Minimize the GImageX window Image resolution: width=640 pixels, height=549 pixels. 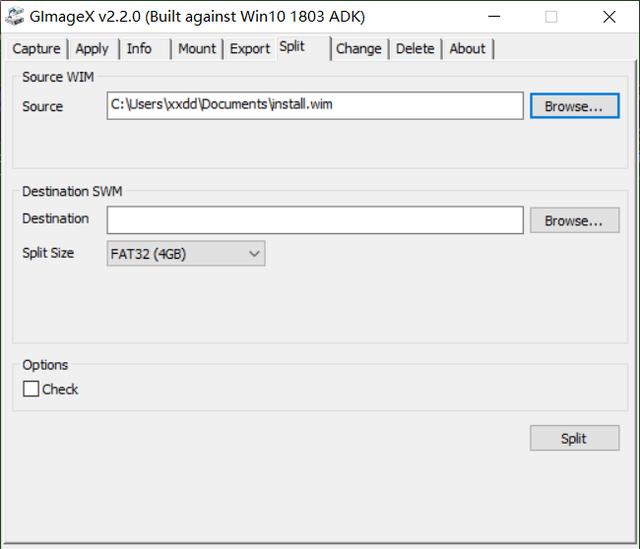coord(494,17)
